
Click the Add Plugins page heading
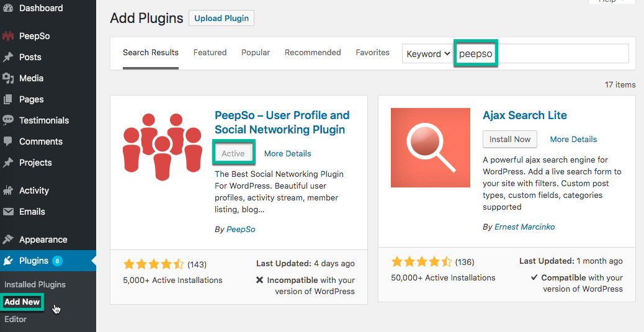click(146, 18)
